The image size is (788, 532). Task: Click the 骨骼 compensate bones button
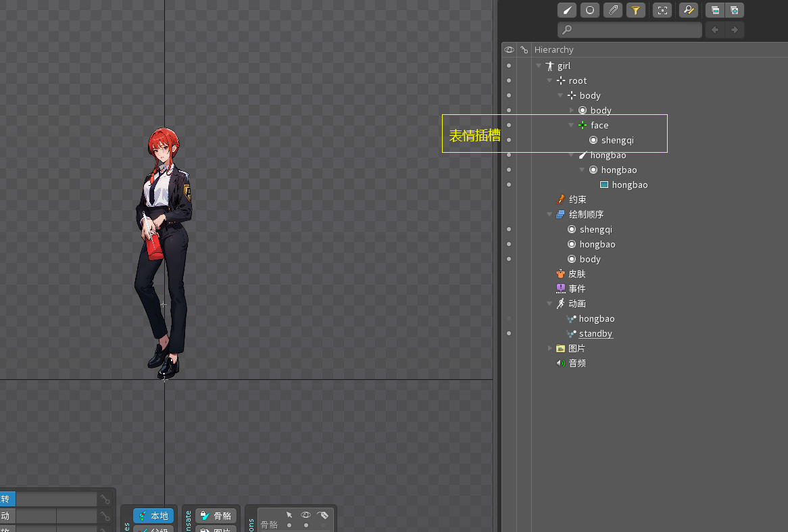(x=216, y=516)
